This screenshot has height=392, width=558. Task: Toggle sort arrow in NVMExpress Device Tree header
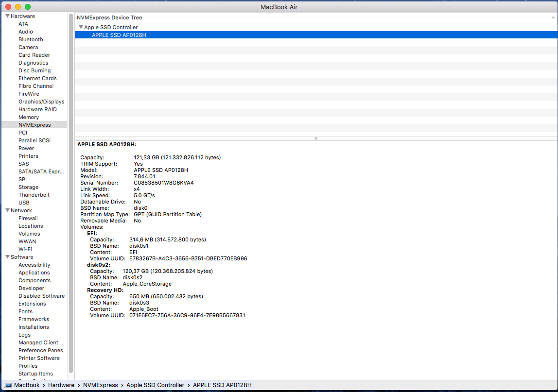click(x=553, y=17)
